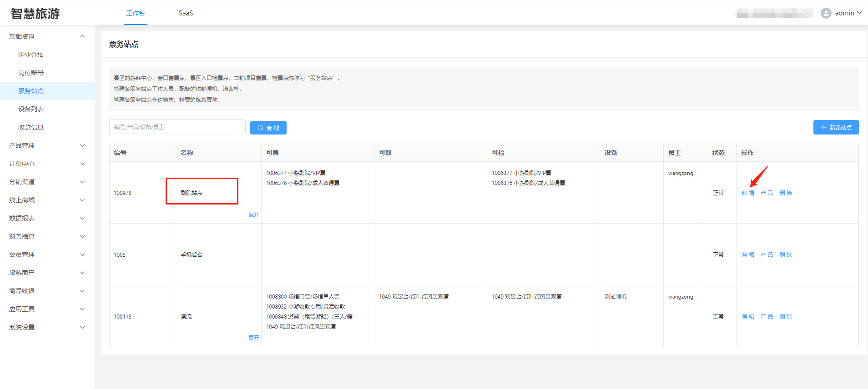
Task: Click 展开 in the 副院站点 row
Action: 253,214
